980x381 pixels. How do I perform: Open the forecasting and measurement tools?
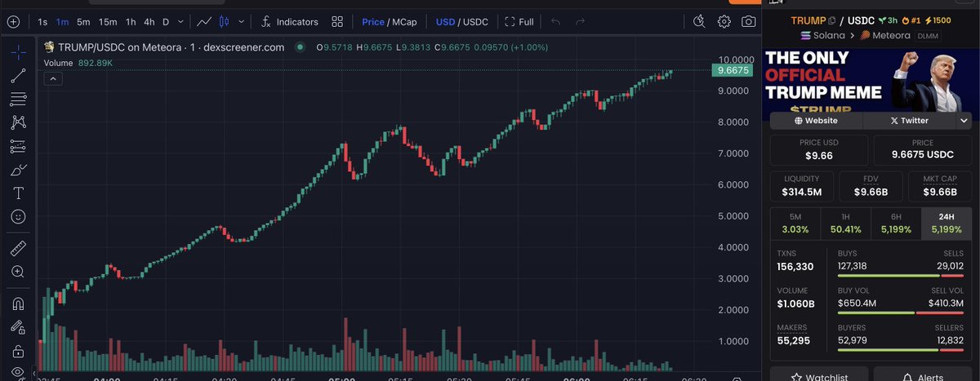click(18, 147)
